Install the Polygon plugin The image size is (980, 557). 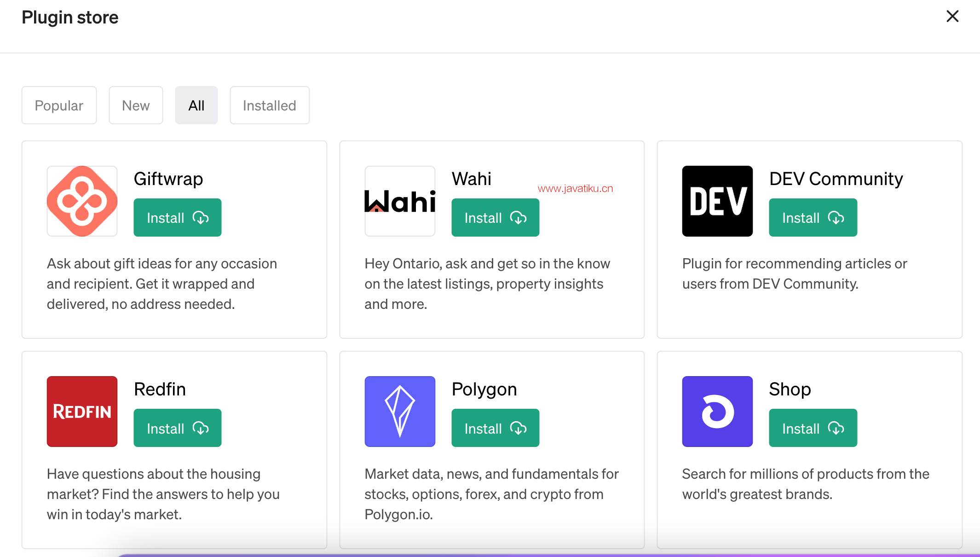coord(496,428)
